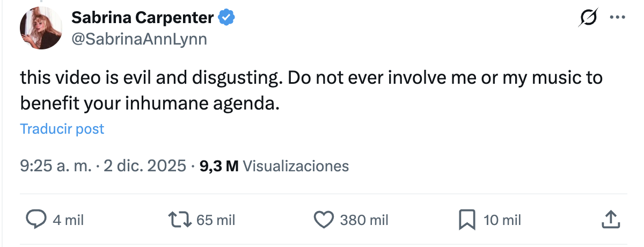Visit the @SabrinaAnnLynn handle link
This screenshot has width=644, height=247.
pos(138,40)
